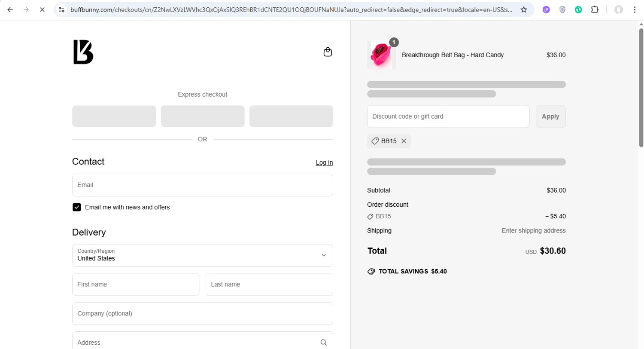Open the shopping bag cart icon
The height and width of the screenshot is (349, 644).
(328, 52)
